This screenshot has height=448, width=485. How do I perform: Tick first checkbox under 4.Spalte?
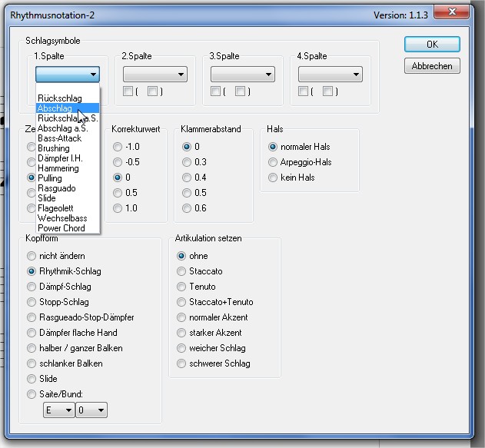click(304, 92)
